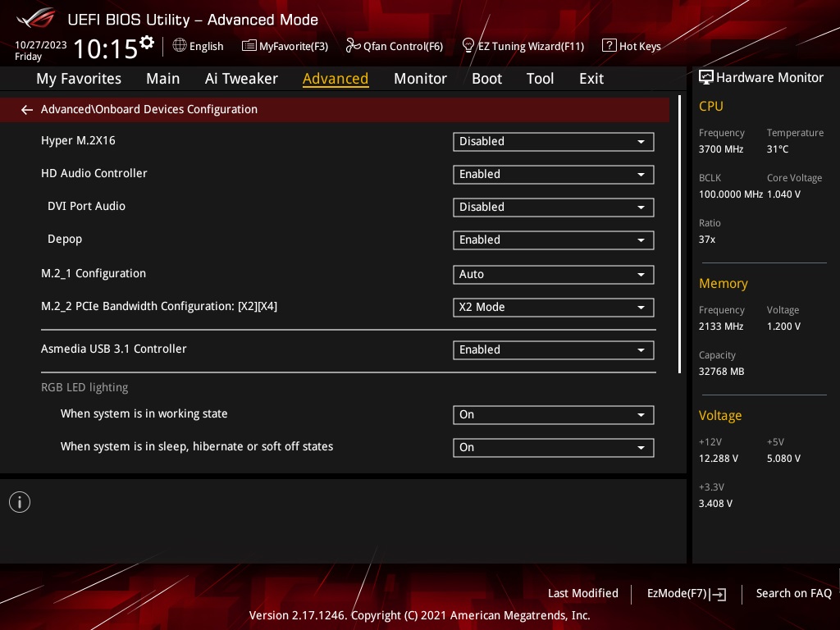This screenshot has height=630, width=840.
Task: Switch to Monitor tab
Action: (420, 79)
